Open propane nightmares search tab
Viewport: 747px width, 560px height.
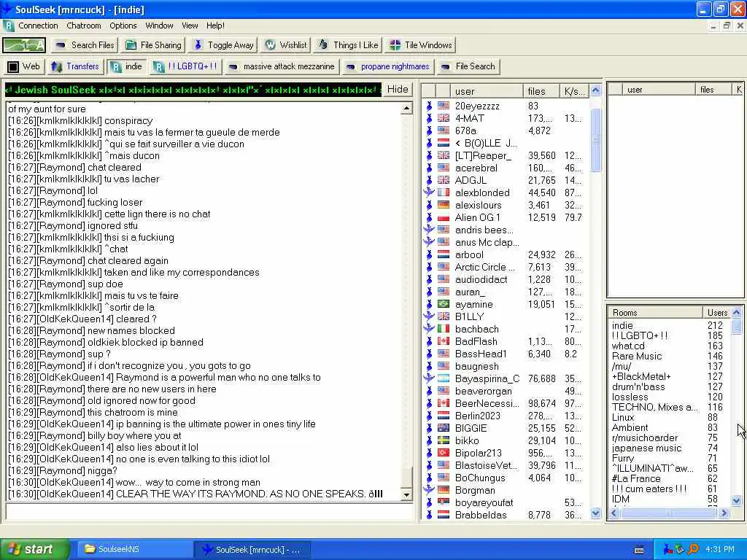[x=388, y=66]
